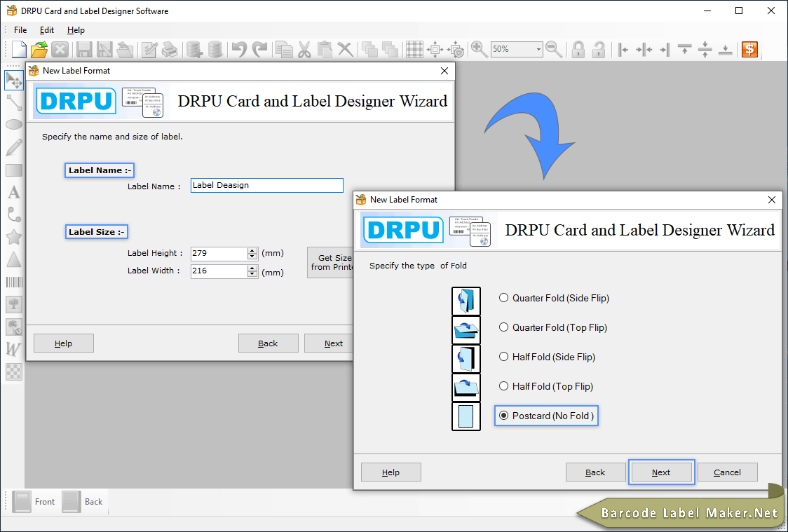The height and width of the screenshot is (532, 788).
Task: Click Get Size from Printer button
Action: click(x=330, y=262)
